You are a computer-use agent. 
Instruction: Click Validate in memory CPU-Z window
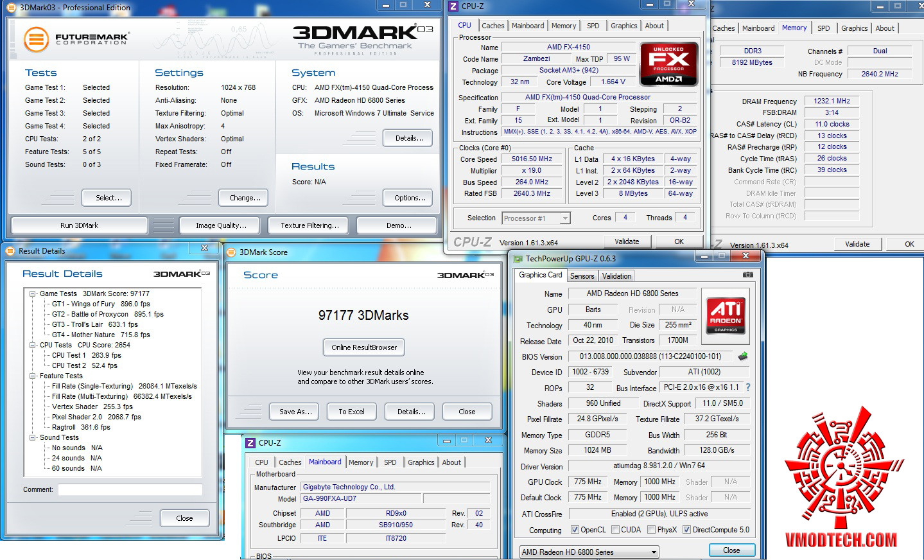(x=857, y=244)
